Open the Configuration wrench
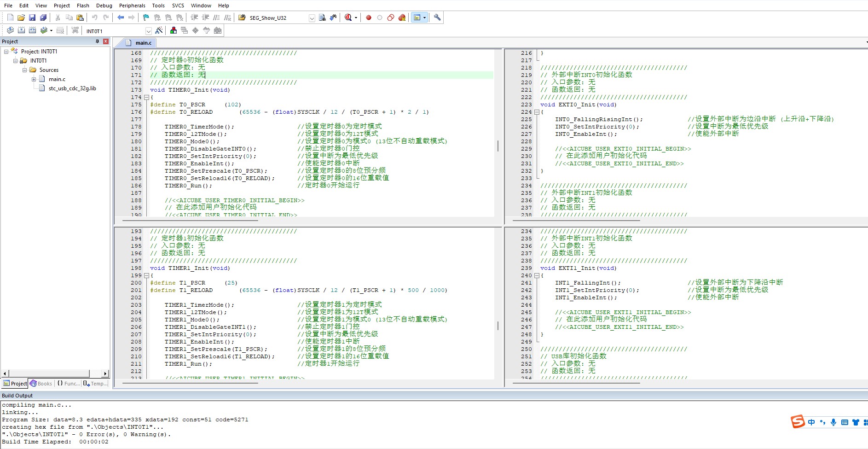Image resolution: width=868 pixels, height=449 pixels. click(x=437, y=17)
